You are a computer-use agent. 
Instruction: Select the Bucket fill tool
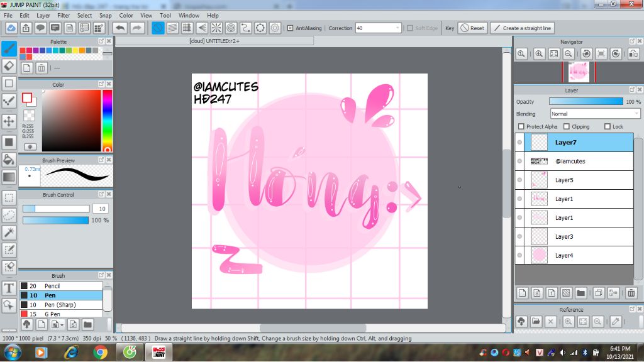point(9,160)
